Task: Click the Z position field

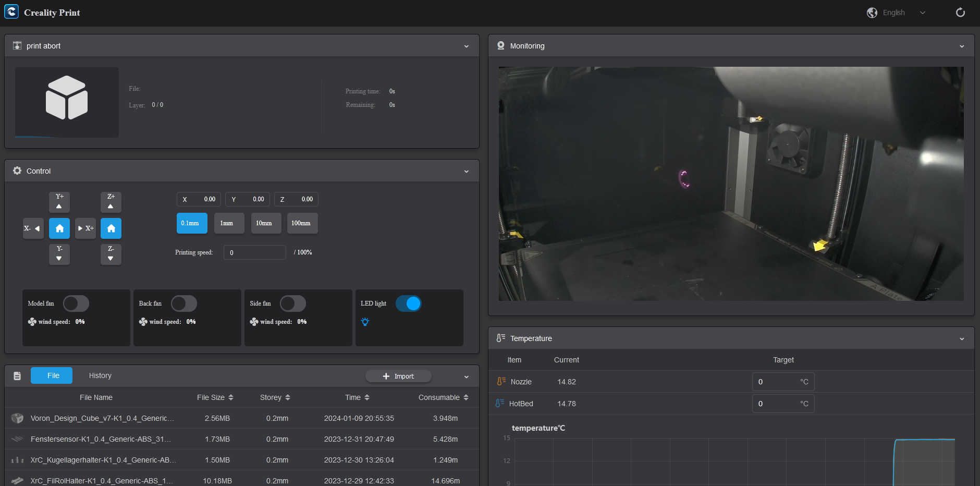Action: click(x=296, y=199)
